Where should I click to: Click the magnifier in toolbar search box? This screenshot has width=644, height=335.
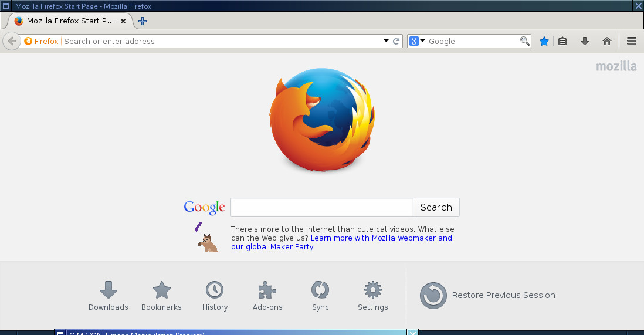tap(524, 41)
